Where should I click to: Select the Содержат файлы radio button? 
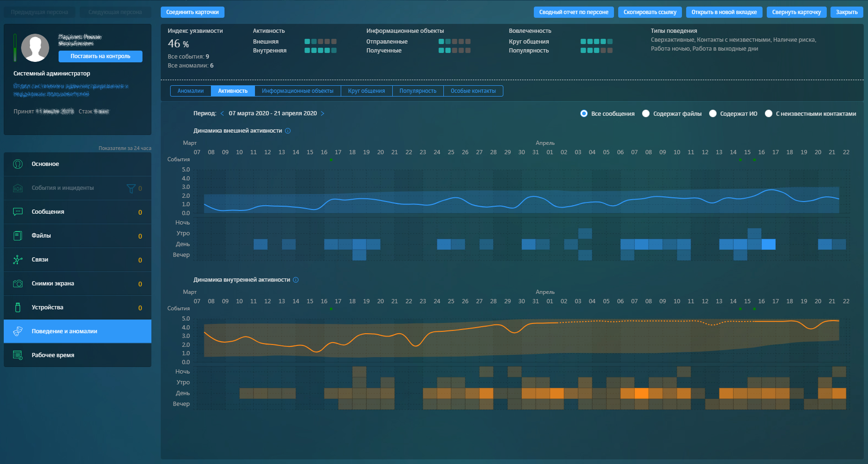[x=646, y=113]
